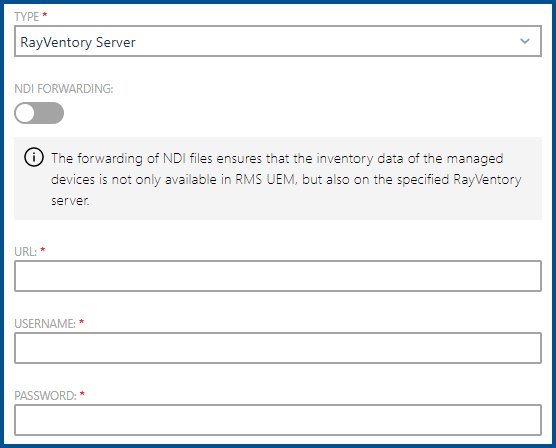Click the red asterisk beside PASSWORD label

(x=82, y=394)
